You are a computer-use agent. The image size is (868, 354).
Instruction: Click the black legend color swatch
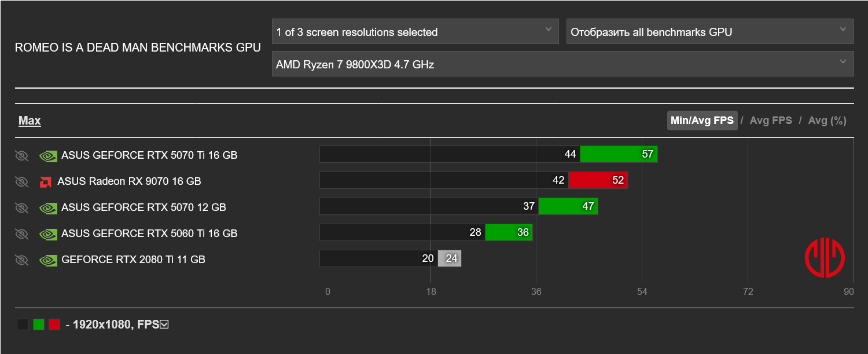coord(23,324)
